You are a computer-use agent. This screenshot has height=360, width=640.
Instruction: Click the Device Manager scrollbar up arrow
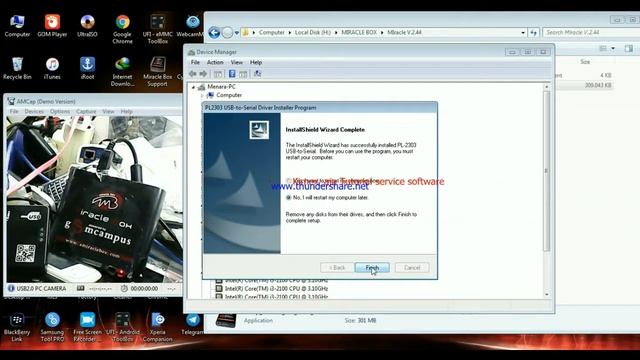point(547,87)
